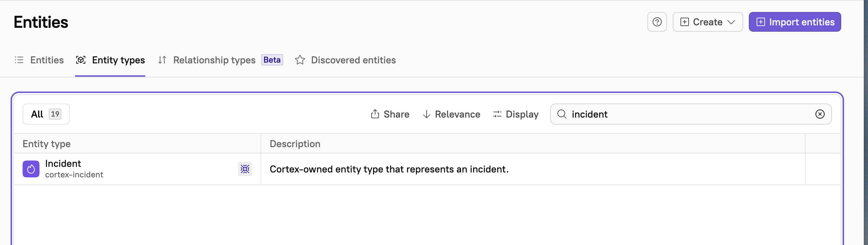
Task: Click the Description column header
Action: [x=295, y=144]
